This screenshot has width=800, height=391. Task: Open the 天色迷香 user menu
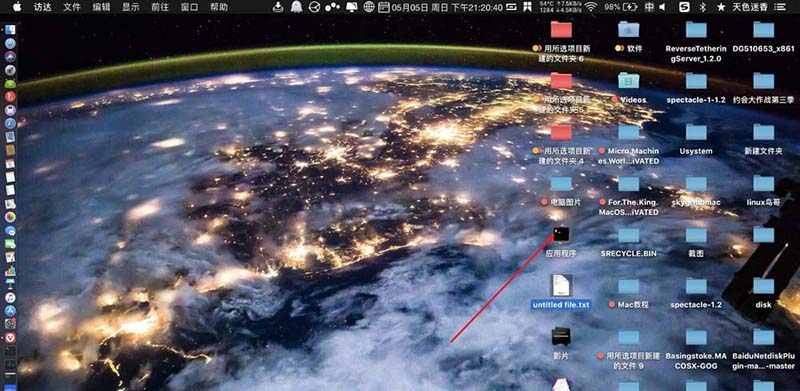(749, 7)
